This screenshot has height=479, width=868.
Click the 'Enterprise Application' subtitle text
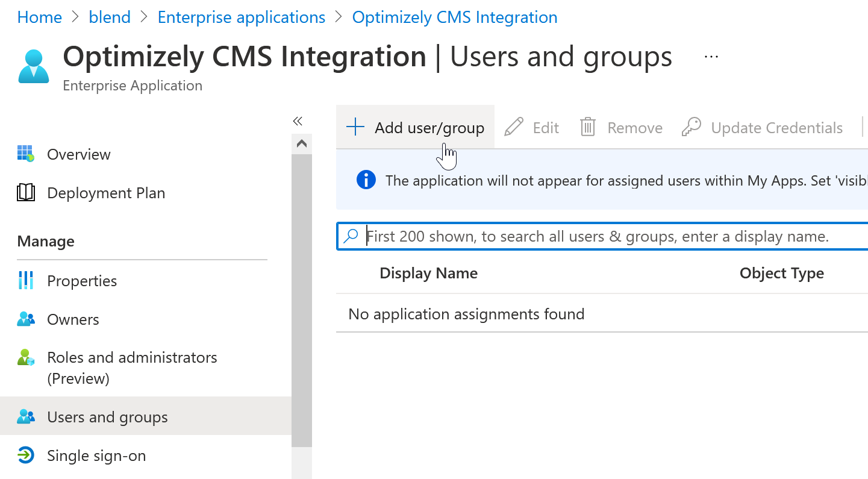coord(133,86)
